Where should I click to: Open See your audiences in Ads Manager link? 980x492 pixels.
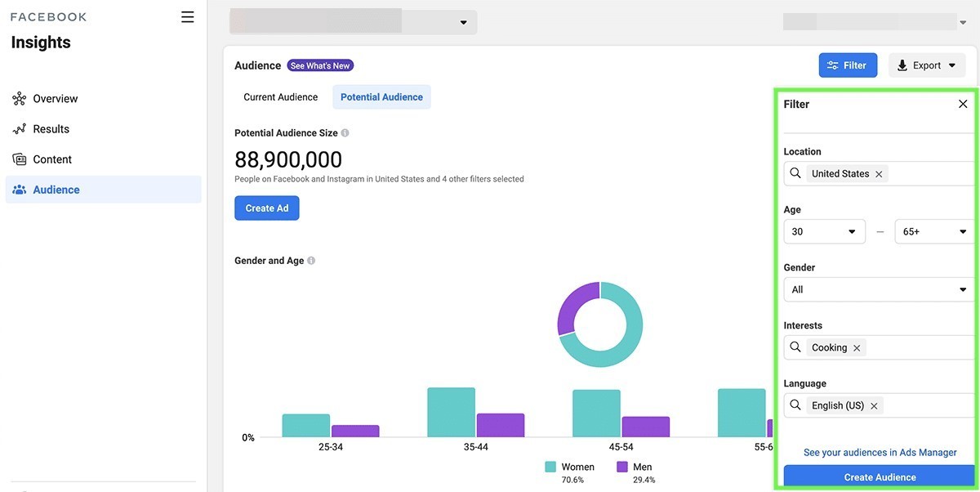[x=880, y=453]
